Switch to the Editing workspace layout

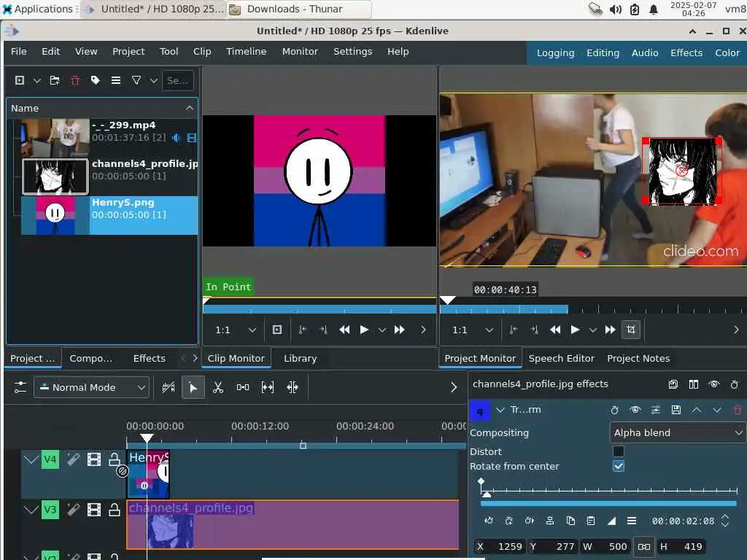[x=603, y=52]
